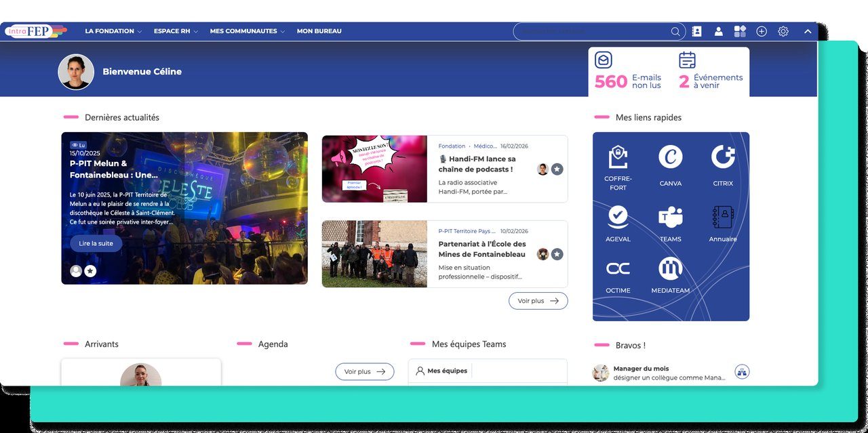Click the unread e-mails envelope icon
The height and width of the screenshot is (433, 868).
point(603,60)
